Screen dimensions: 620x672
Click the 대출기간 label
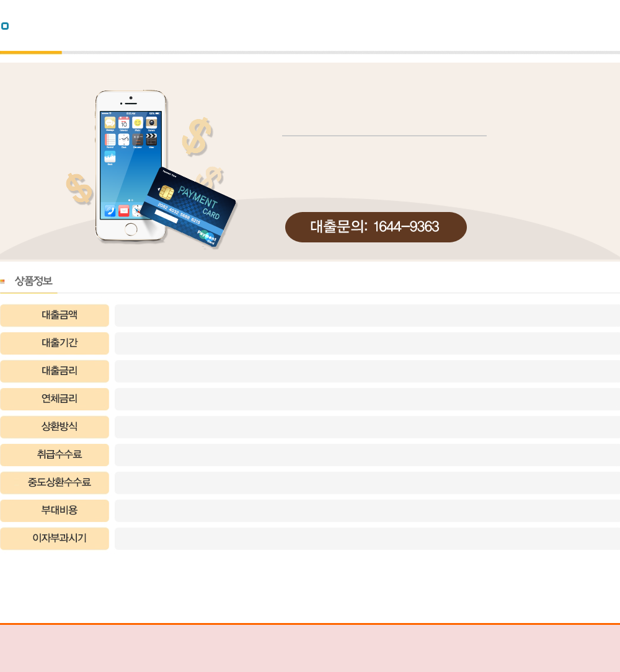(x=55, y=343)
